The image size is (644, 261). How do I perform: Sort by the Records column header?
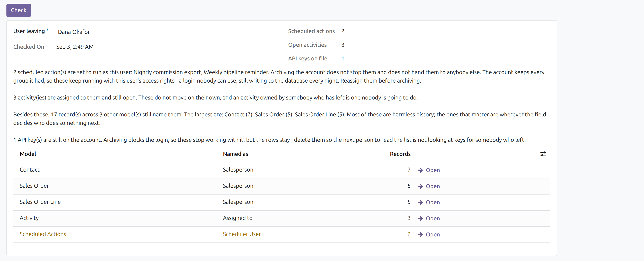click(400, 154)
